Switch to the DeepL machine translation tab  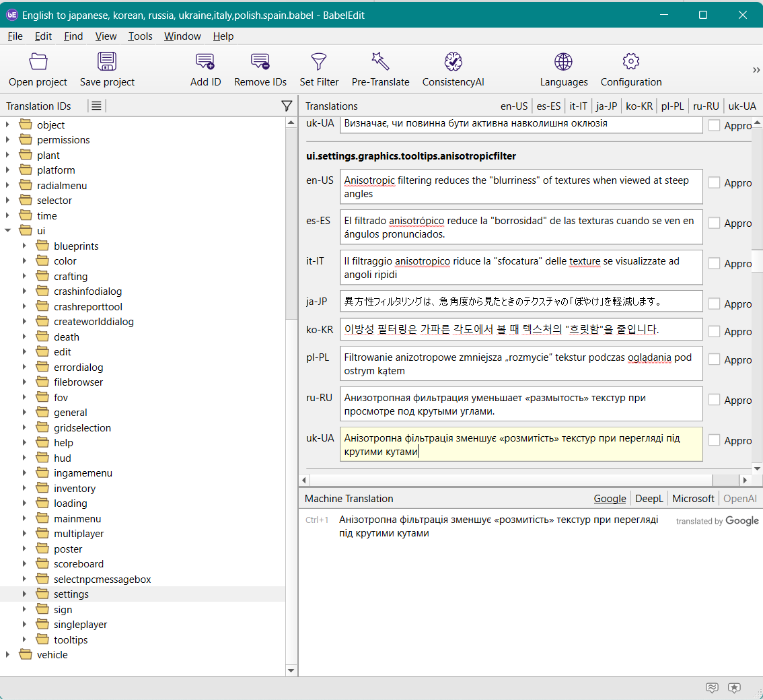tap(649, 499)
